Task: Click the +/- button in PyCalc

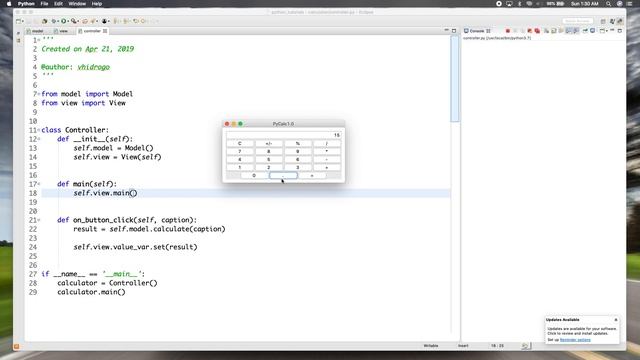Action: (x=269, y=144)
